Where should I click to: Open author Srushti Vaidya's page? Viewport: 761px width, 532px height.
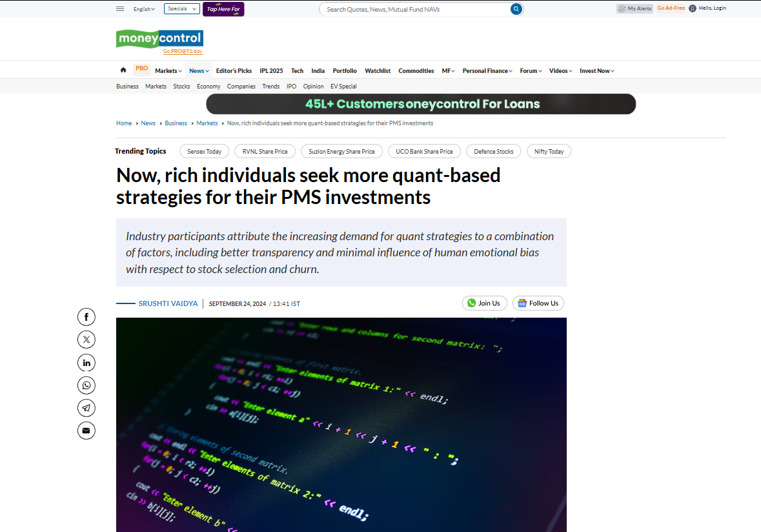(x=168, y=303)
